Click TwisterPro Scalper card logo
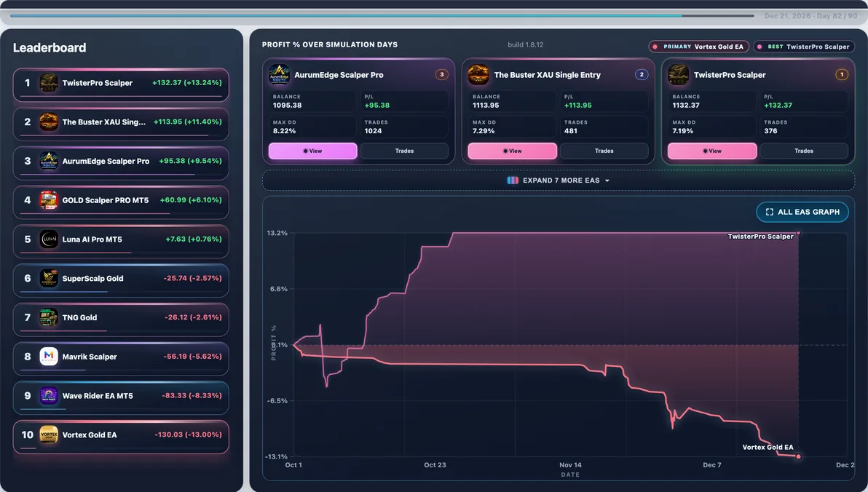The image size is (868, 492). coord(678,75)
